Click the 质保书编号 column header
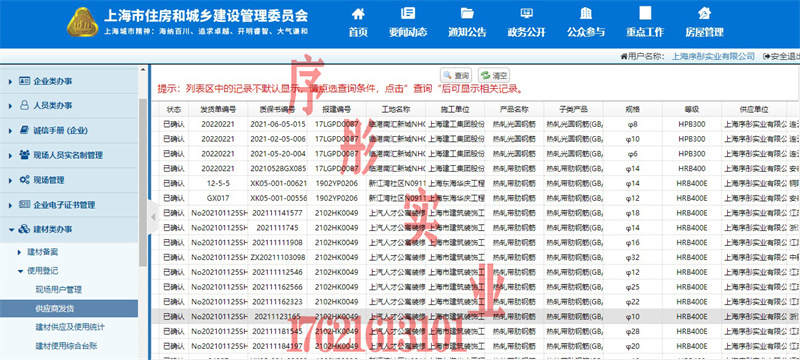 point(278,109)
